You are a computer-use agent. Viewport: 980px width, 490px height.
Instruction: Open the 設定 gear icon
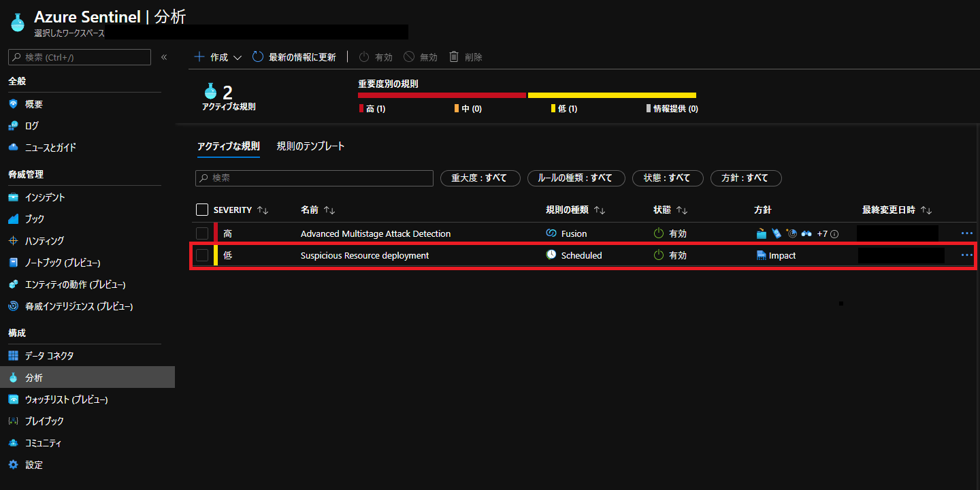tap(13, 465)
